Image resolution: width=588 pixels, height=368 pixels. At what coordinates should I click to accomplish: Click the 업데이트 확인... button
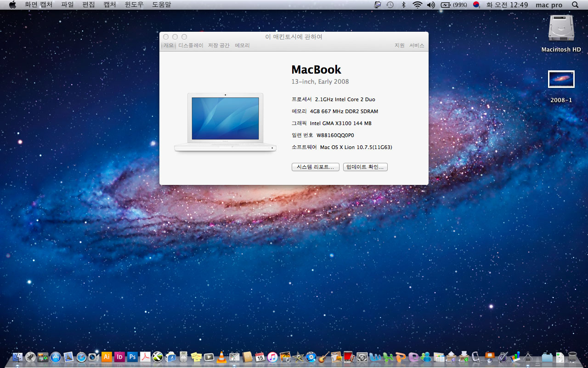(x=365, y=167)
